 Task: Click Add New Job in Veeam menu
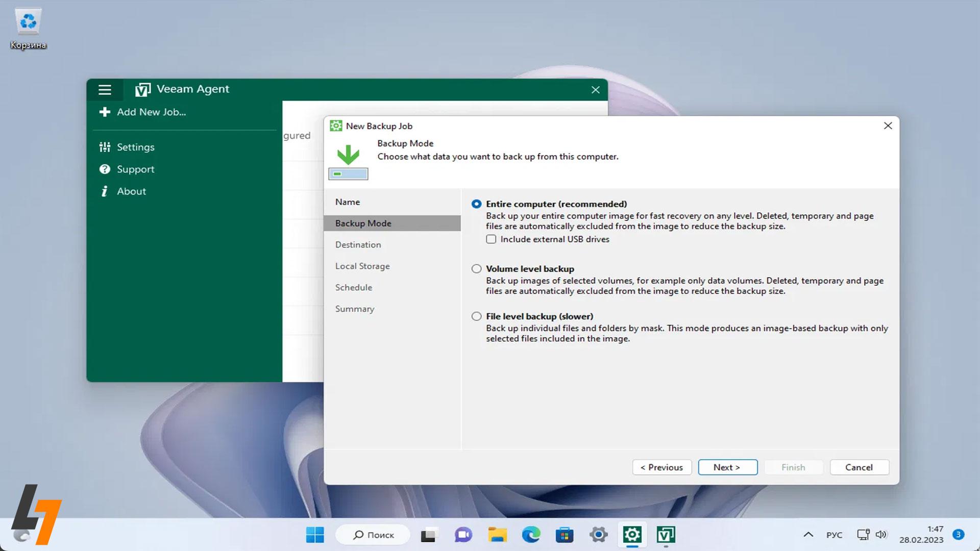tap(151, 112)
